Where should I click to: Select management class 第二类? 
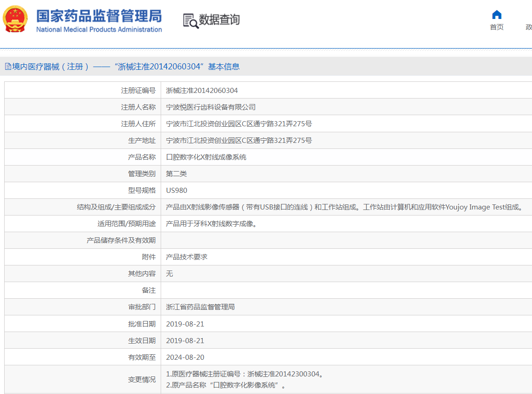click(x=176, y=174)
